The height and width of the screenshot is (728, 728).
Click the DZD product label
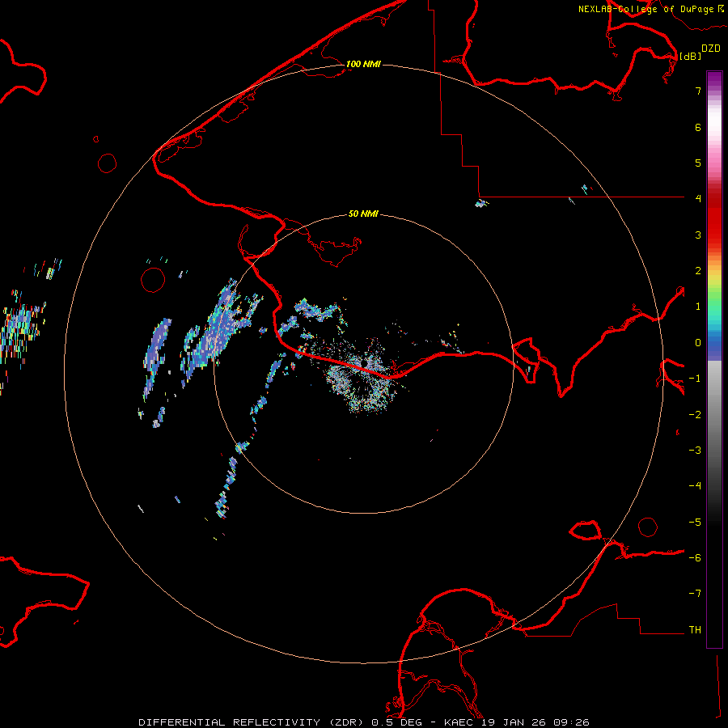(711, 48)
